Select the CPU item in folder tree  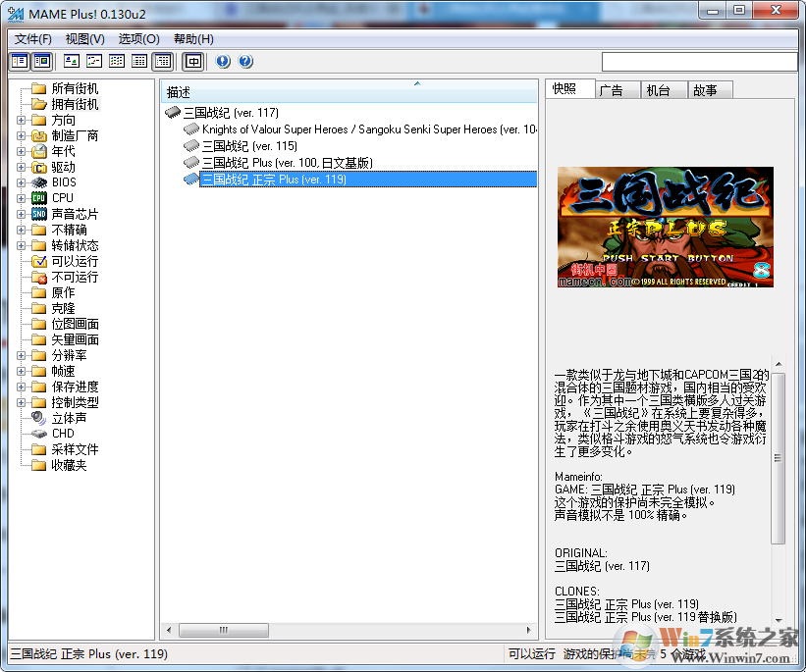(x=63, y=198)
